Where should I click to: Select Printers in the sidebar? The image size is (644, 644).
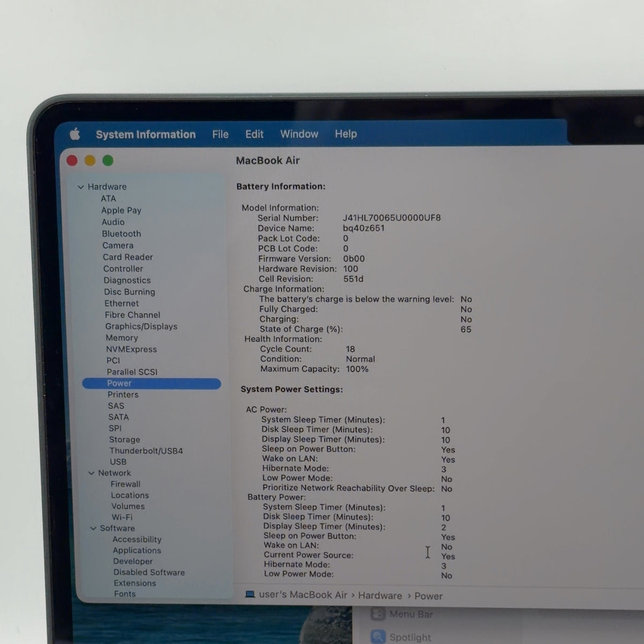click(123, 394)
